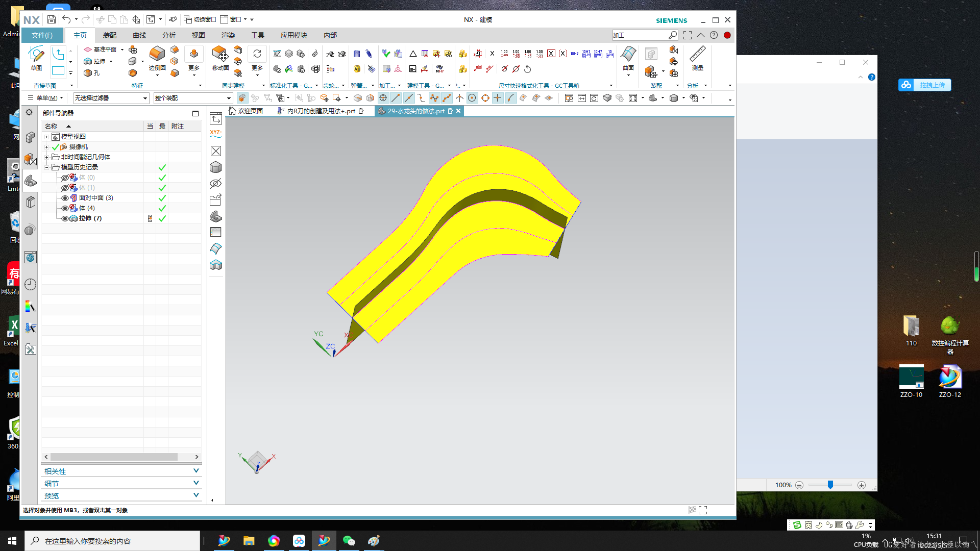Click the 拉伸 extrude tool

pyautogui.click(x=95, y=61)
